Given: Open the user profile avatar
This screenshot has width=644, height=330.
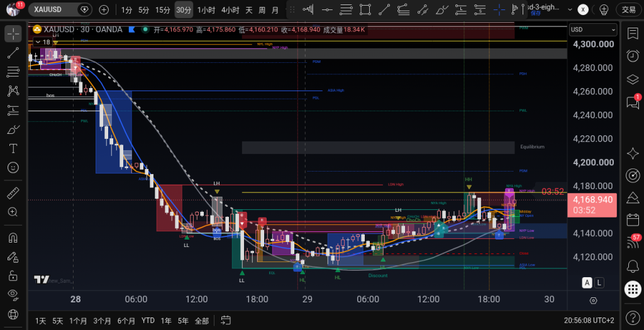Looking at the screenshot, I should point(14,9).
